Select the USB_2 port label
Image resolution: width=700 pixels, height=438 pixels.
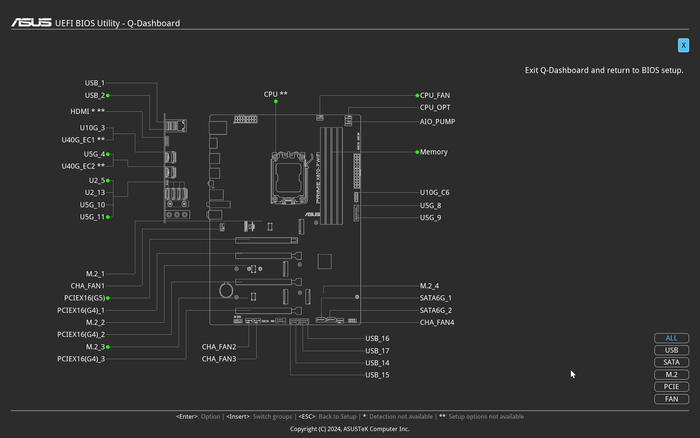pos(95,95)
